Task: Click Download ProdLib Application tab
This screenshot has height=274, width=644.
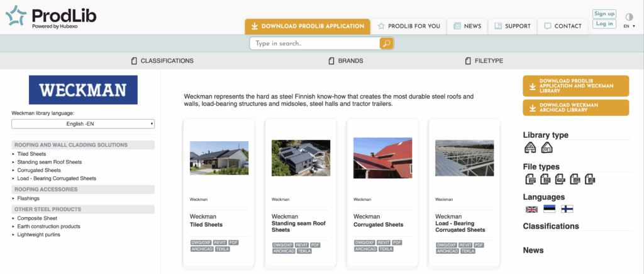Action: (x=308, y=26)
